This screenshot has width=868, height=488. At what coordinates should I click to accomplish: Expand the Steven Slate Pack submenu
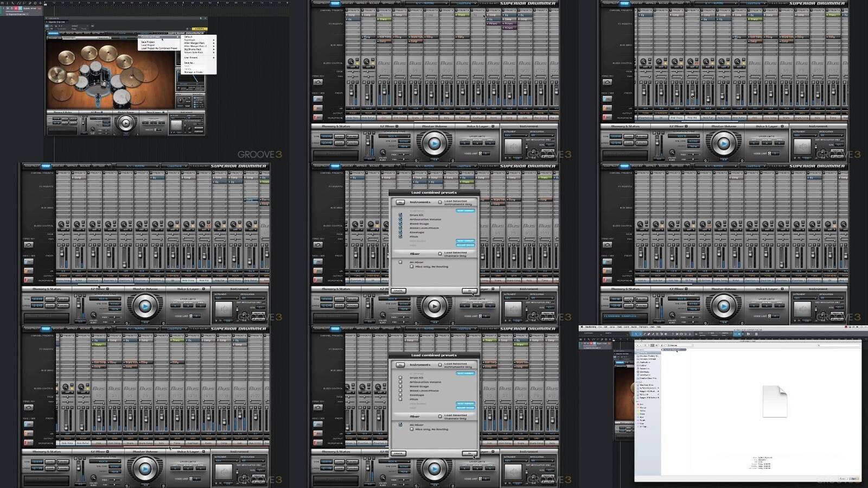[200, 52]
